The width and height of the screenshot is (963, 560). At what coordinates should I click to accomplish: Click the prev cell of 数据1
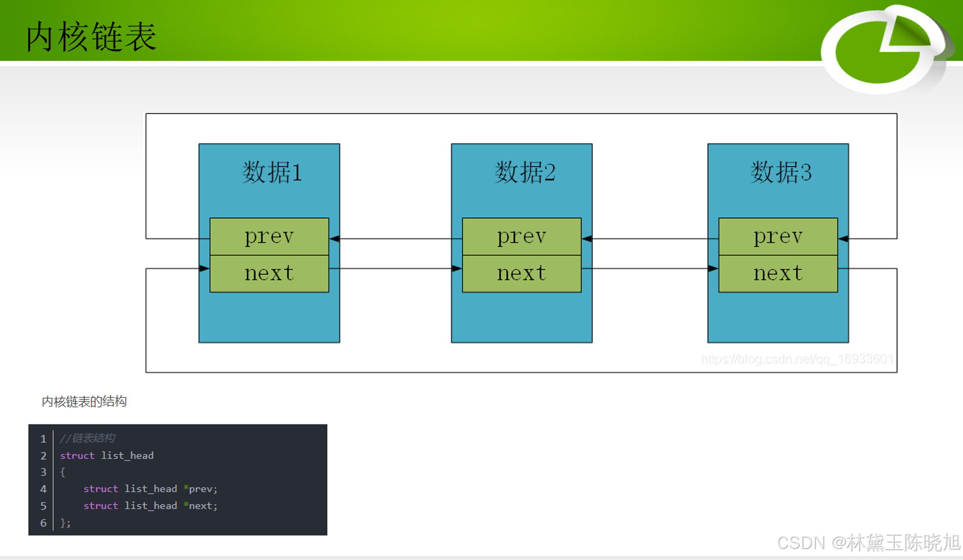(269, 236)
